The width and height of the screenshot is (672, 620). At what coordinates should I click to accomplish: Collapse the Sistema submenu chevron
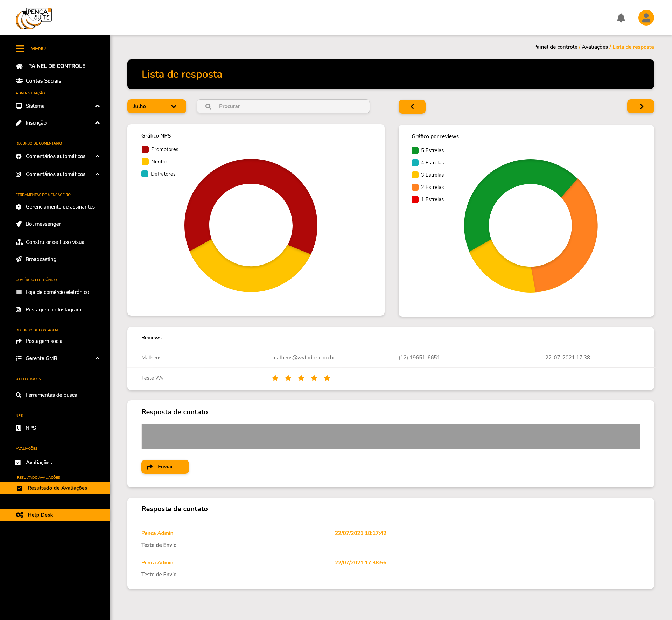tap(98, 106)
